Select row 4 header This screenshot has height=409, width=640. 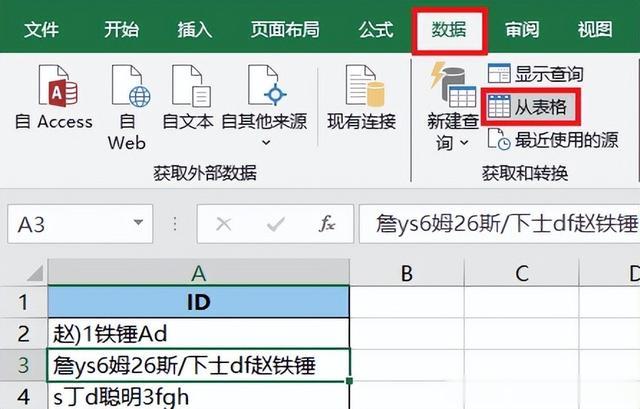click(23, 396)
